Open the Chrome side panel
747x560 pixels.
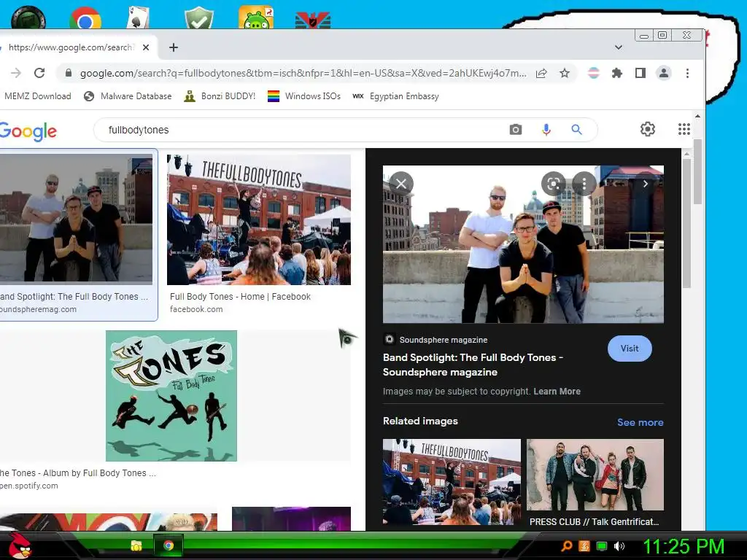pyautogui.click(x=640, y=73)
